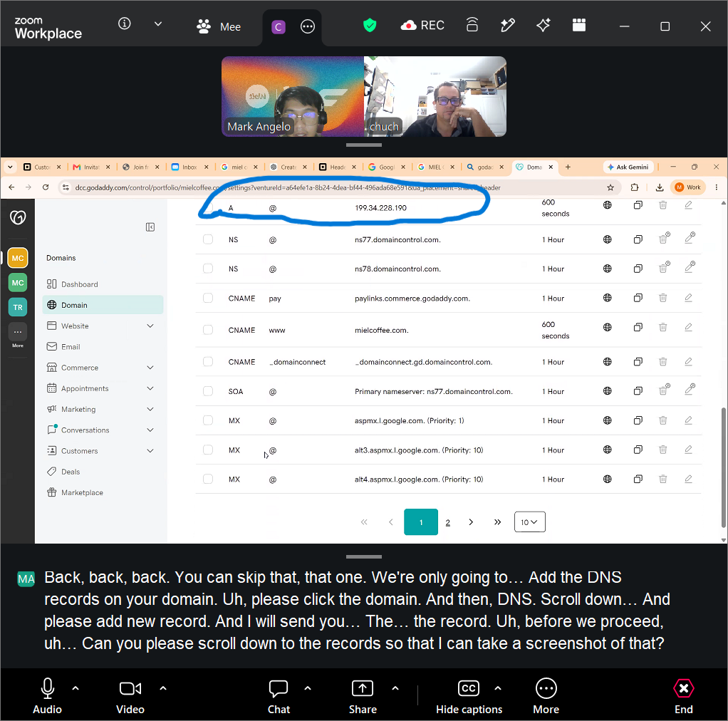Click globe icon on ns78.domaincontrol.com row

[x=608, y=269]
